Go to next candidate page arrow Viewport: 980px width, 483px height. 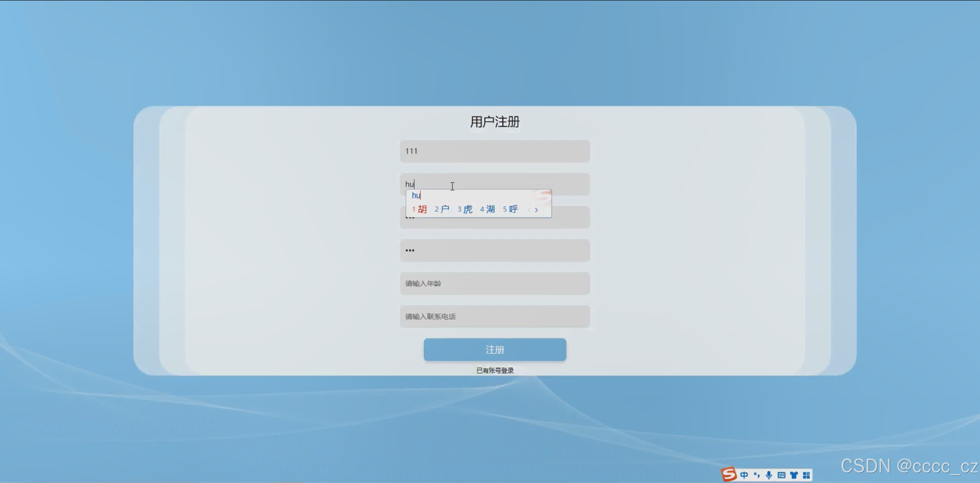[x=537, y=210]
